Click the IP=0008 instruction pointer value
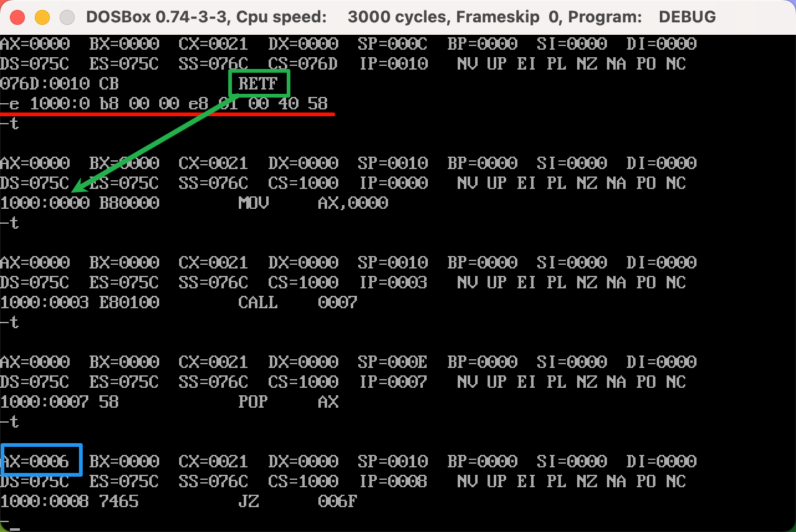The image size is (796, 532). pyautogui.click(x=392, y=482)
